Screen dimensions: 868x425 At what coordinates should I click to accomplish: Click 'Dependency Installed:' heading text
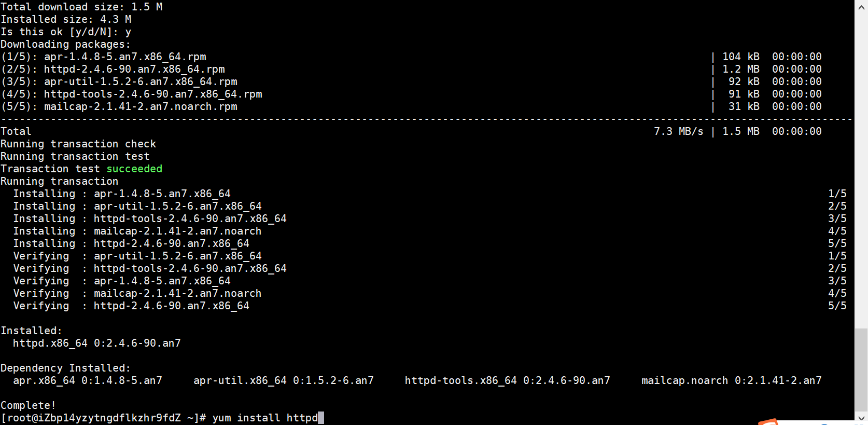tap(66, 368)
